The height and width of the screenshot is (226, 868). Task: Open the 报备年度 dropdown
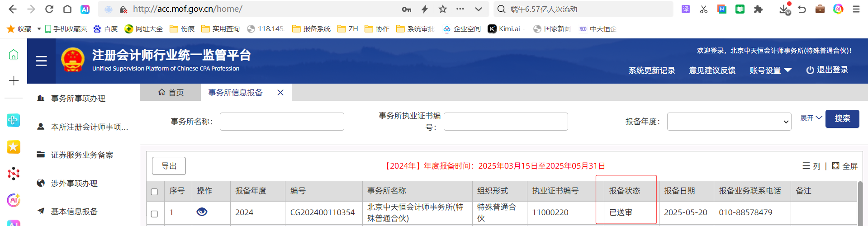coord(729,122)
